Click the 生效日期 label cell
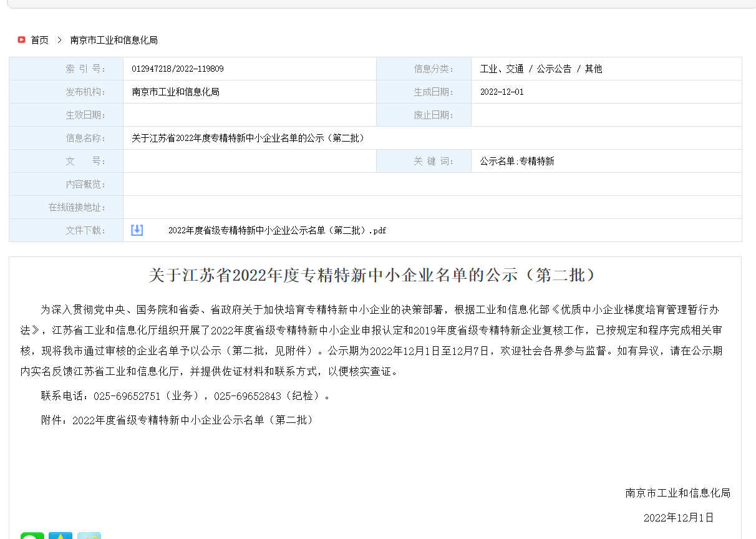Image resolution: width=756 pixels, height=539 pixels. point(66,115)
